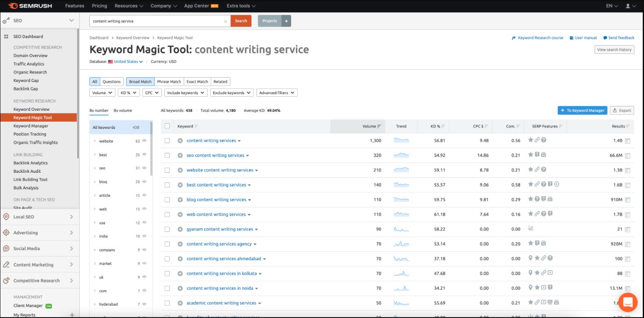View SERP snapshot for 'content writing services' row

(x=628, y=141)
